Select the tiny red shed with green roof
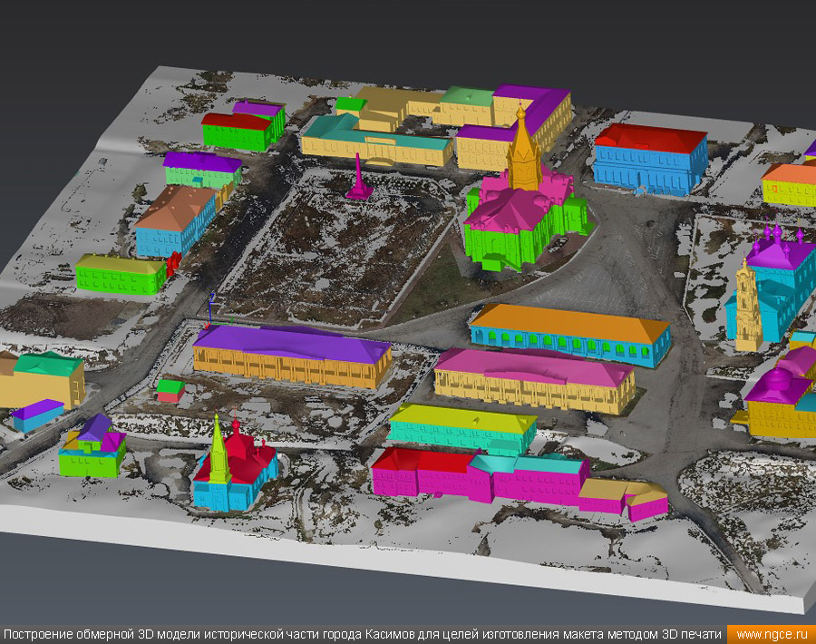The height and width of the screenshot is (644, 816). point(170,390)
